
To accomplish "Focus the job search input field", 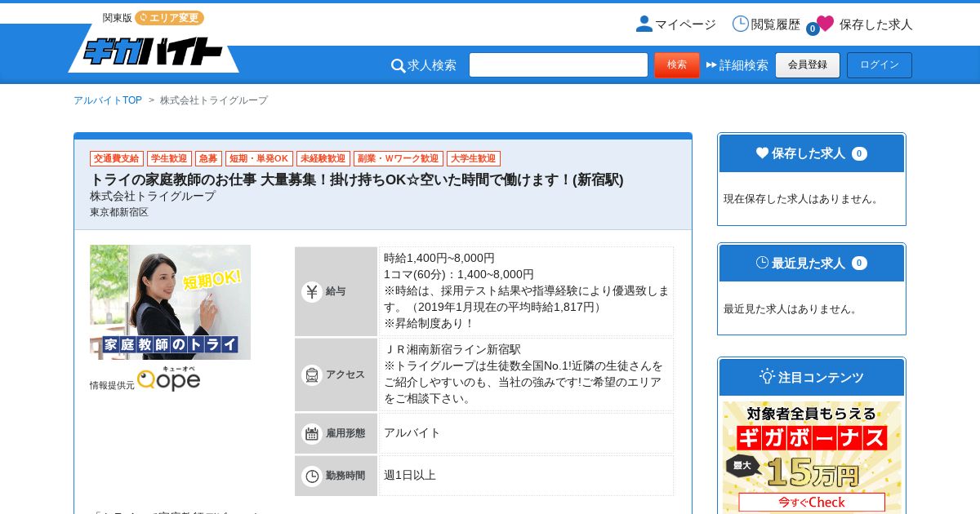I will click(x=559, y=65).
